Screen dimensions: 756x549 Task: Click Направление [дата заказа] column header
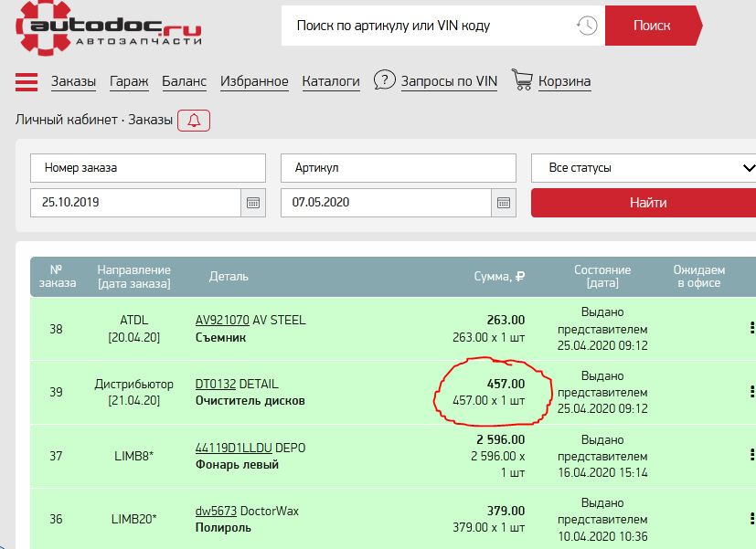click(x=134, y=277)
